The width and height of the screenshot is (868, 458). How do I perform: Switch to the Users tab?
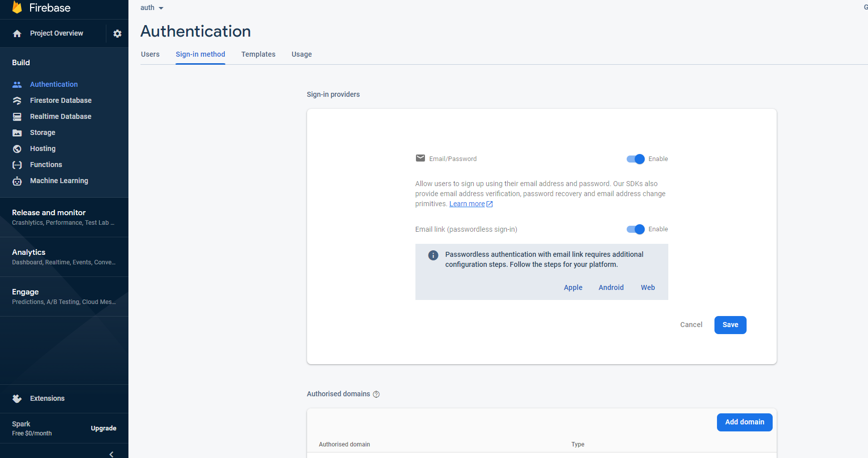click(x=150, y=54)
